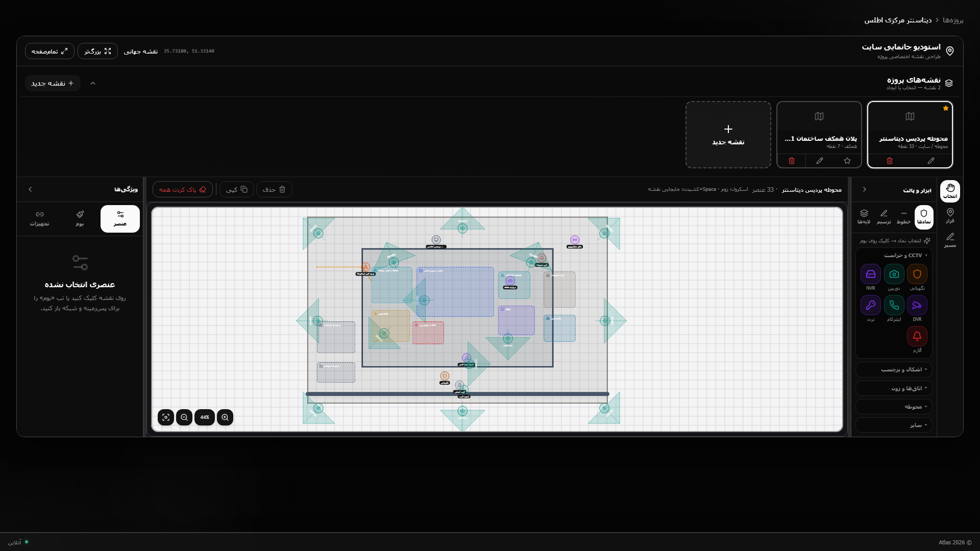980x551 pixels.
Task: Open the لایه‌ها layers tab
Action: [864, 217]
